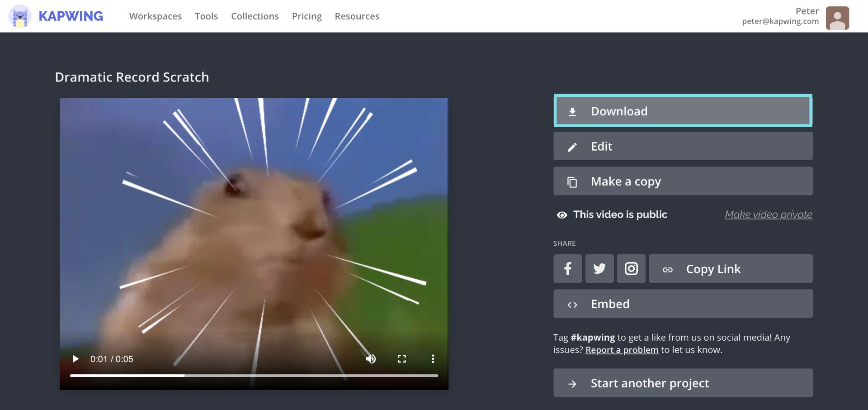Click Start another project
Viewport: 868px width, 410px height.
[683, 383]
